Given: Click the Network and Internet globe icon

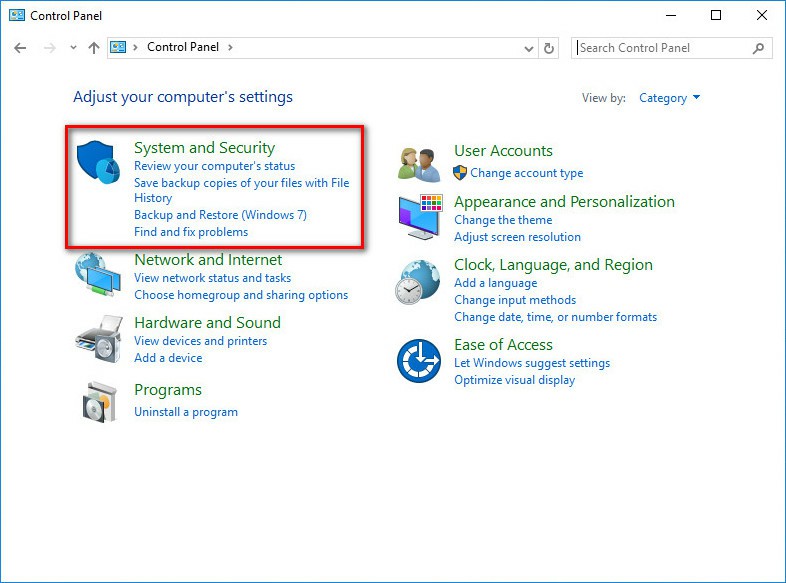Looking at the screenshot, I should [98, 274].
